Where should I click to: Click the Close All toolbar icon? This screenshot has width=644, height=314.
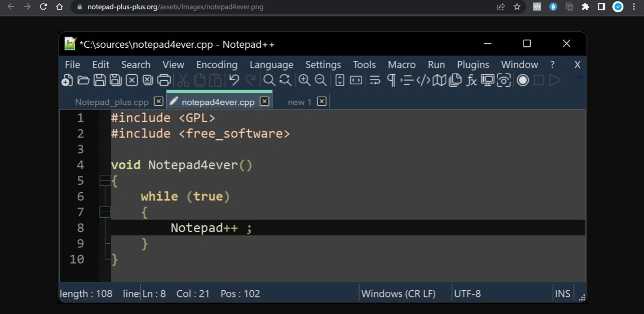point(148,80)
